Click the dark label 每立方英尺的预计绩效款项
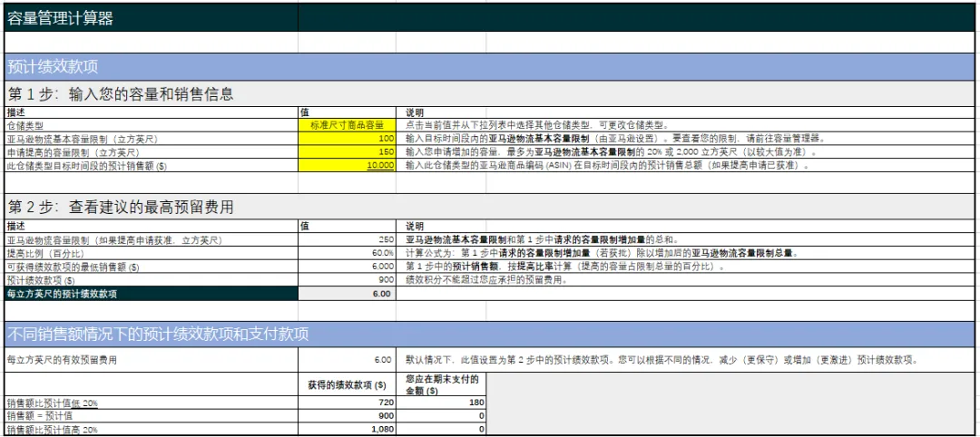 (x=152, y=294)
